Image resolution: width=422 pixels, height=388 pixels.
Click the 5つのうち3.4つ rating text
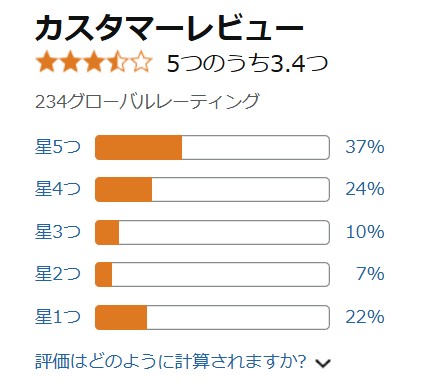pyautogui.click(x=247, y=63)
